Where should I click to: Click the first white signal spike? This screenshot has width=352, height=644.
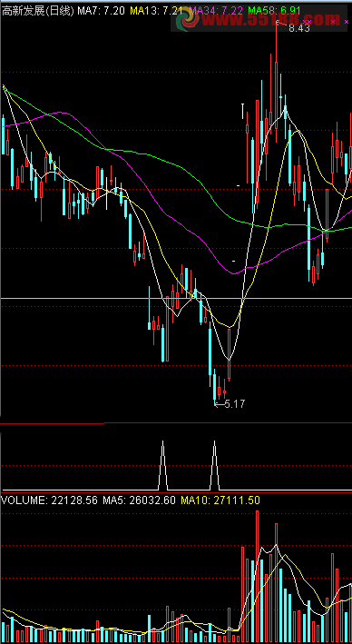163,465
